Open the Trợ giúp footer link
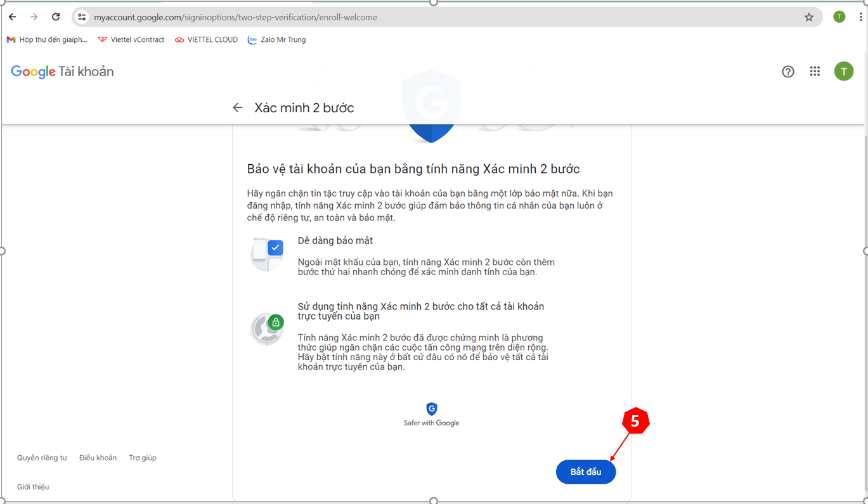Screen dimensions: 868x504 coord(143,458)
